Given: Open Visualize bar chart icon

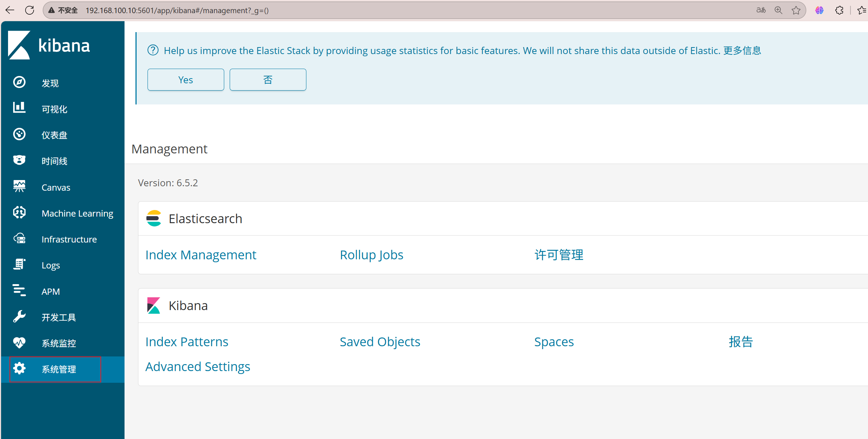Looking at the screenshot, I should click(x=19, y=108).
